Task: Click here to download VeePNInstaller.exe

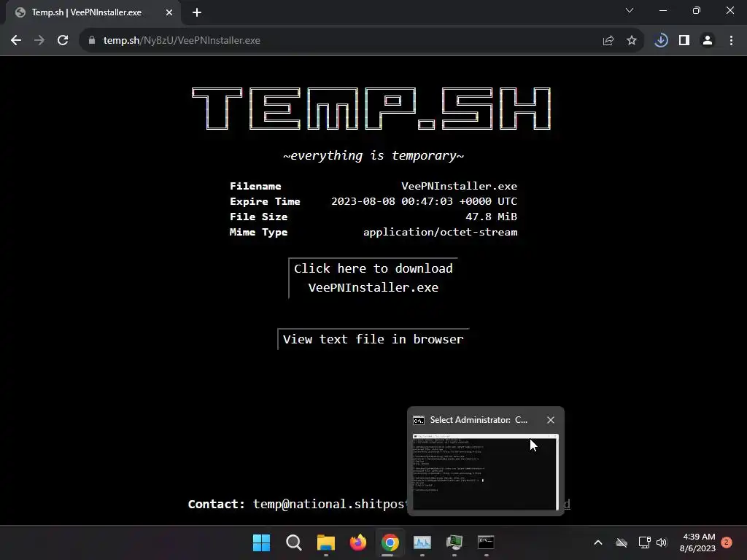Action: (373, 278)
